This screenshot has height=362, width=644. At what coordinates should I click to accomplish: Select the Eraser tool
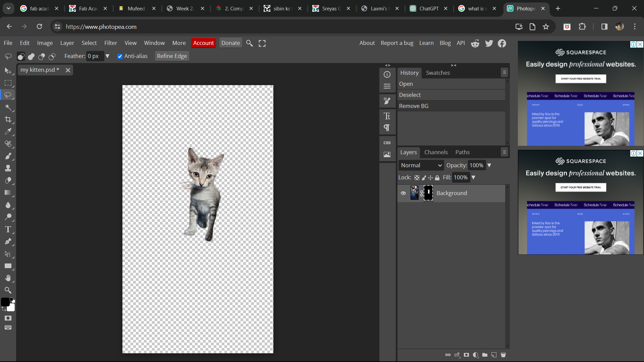pos(8,180)
